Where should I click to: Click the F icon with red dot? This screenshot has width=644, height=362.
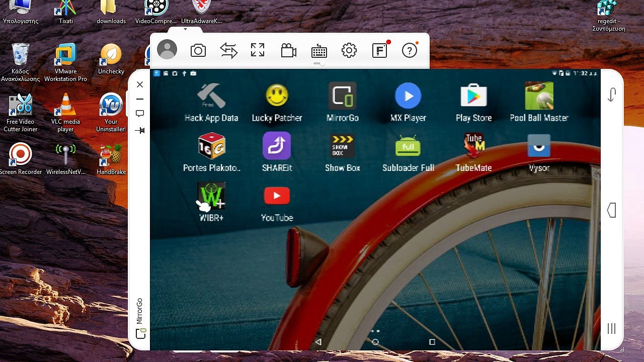(x=380, y=50)
